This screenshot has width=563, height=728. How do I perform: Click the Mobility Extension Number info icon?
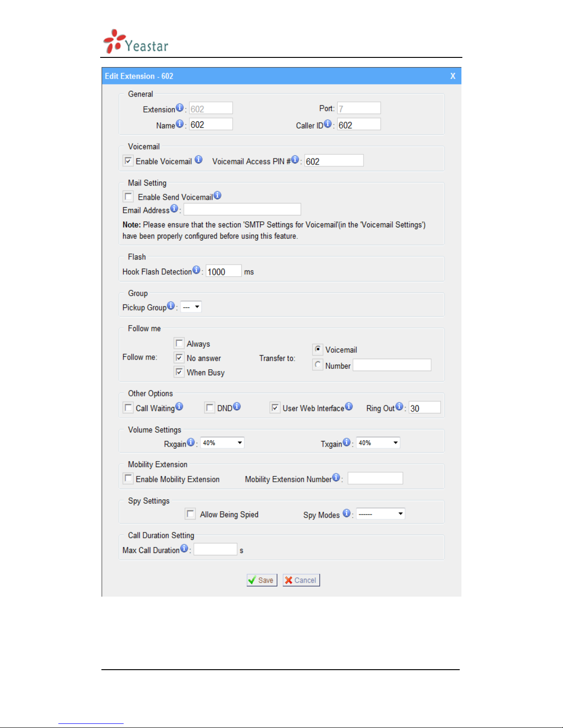click(x=336, y=478)
